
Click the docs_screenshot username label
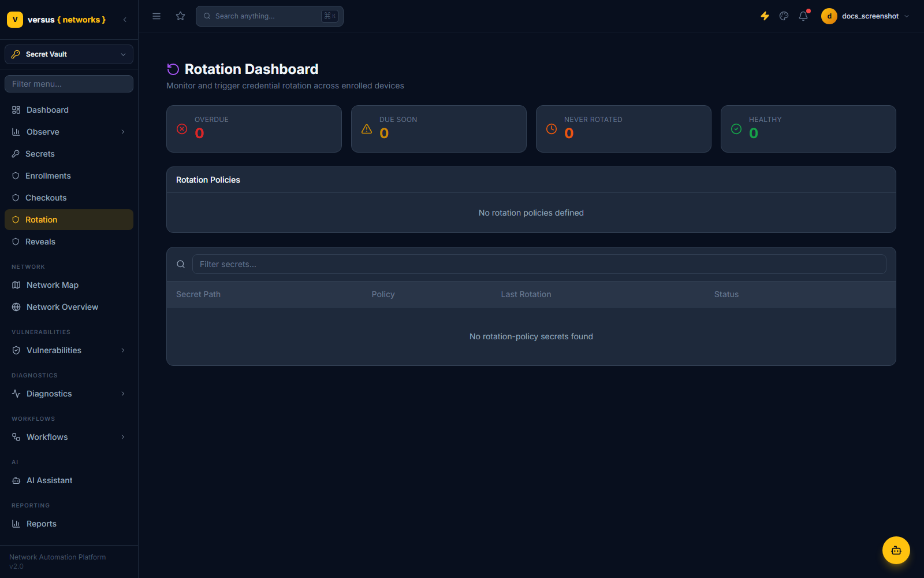click(870, 16)
